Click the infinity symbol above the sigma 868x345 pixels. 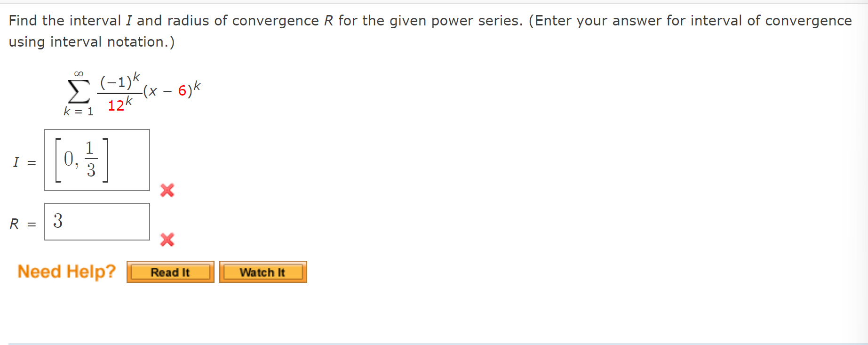coord(79,74)
